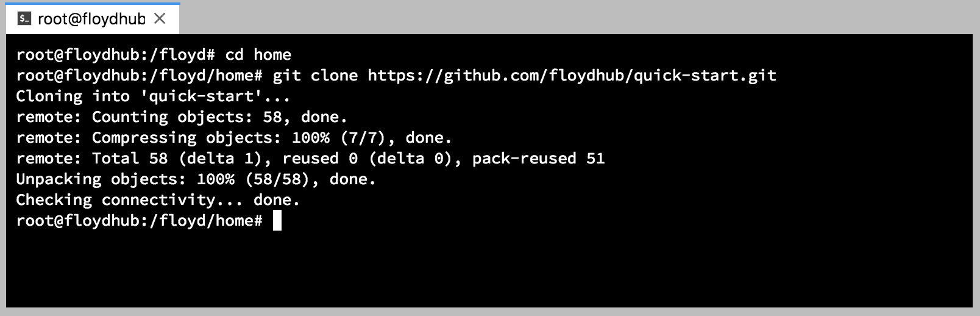This screenshot has width=980, height=316.
Task: Click the 'cd home' command text
Action: [x=258, y=55]
